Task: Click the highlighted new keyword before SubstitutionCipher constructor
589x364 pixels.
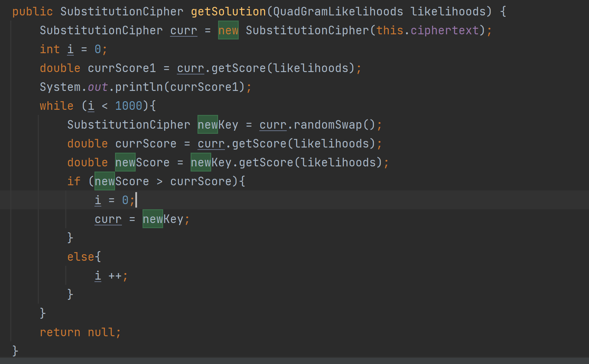Action: tap(228, 31)
